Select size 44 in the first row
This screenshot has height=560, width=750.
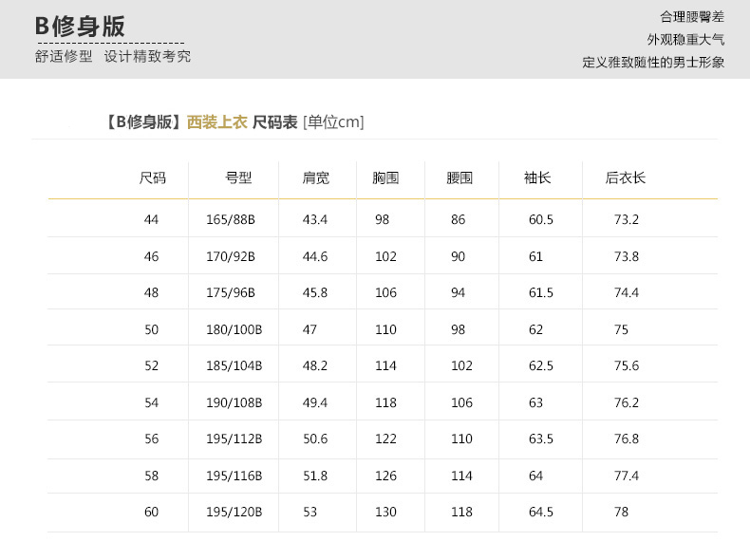pos(152,219)
